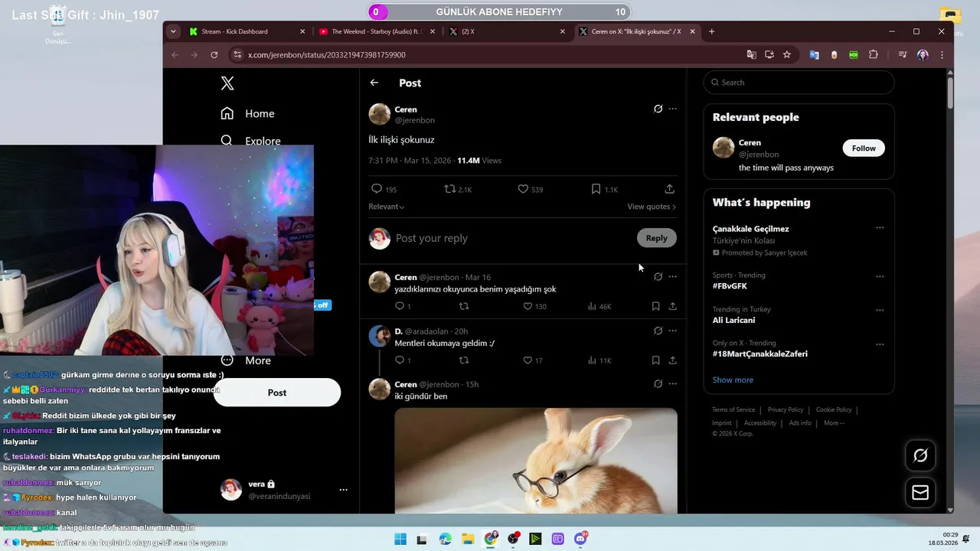Open a new browser tab

(x=711, y=31)
